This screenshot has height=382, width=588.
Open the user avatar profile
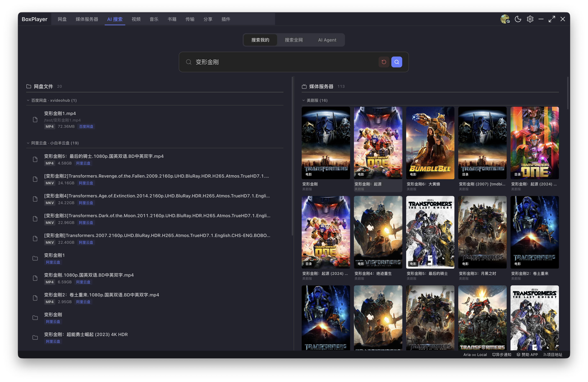505,19
